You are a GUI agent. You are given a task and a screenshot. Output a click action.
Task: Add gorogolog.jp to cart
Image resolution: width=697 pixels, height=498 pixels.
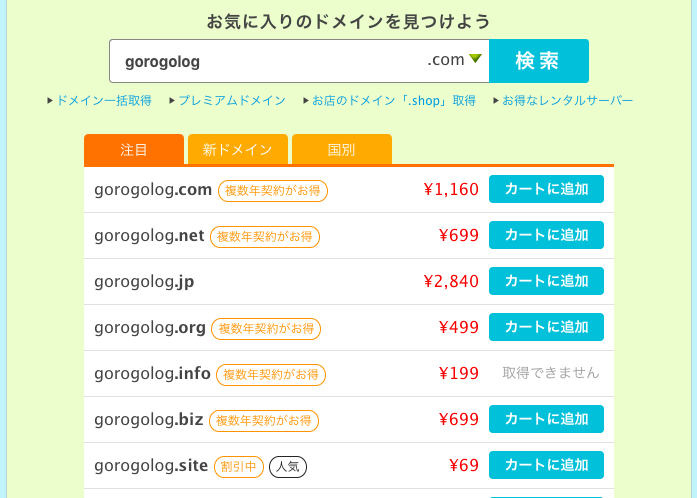coord(546,281)
